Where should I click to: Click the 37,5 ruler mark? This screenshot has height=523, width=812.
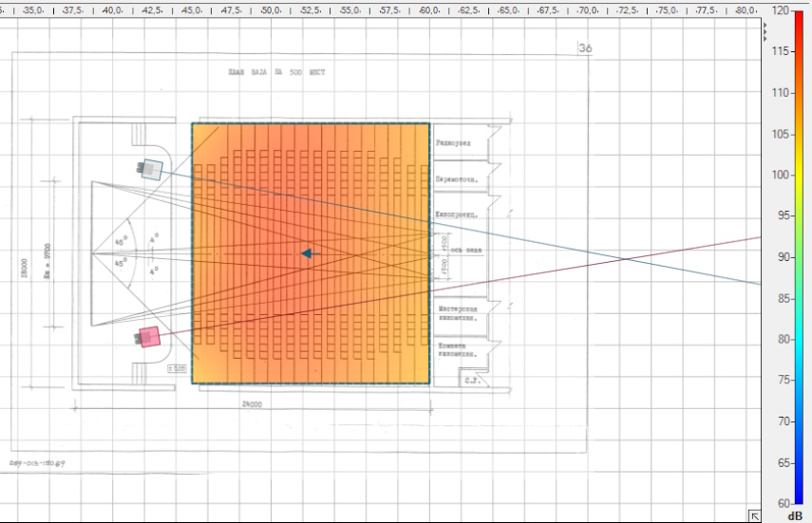[x=73, y=10]
